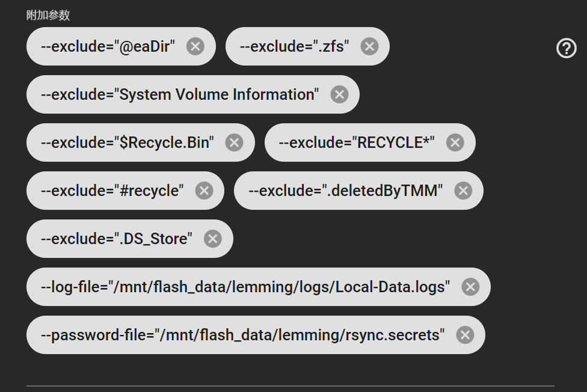This screenshot has height=392, width=587.
Task: Remove the .deletedByTMM exclude chip
Action: click(463, 191)
